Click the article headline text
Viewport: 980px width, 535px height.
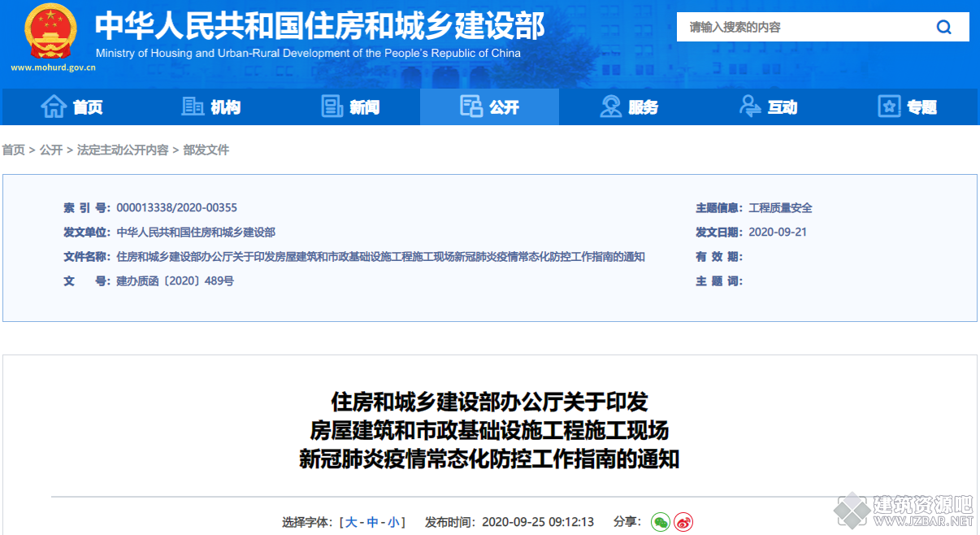click(489, 431)
